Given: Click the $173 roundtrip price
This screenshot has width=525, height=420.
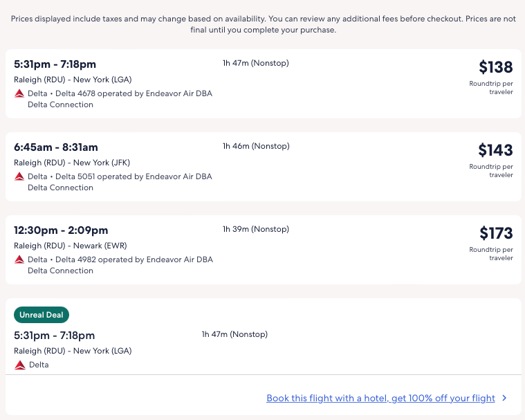Looking at the screenshot, I should [495, 233].
